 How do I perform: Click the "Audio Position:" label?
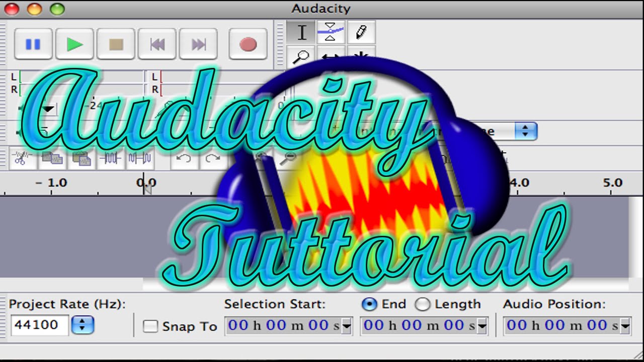tap(554, 304)
